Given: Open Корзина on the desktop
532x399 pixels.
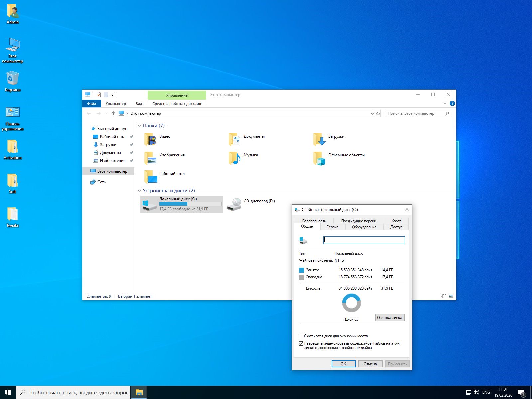Looking at the screenshot, I should point(13,79).
